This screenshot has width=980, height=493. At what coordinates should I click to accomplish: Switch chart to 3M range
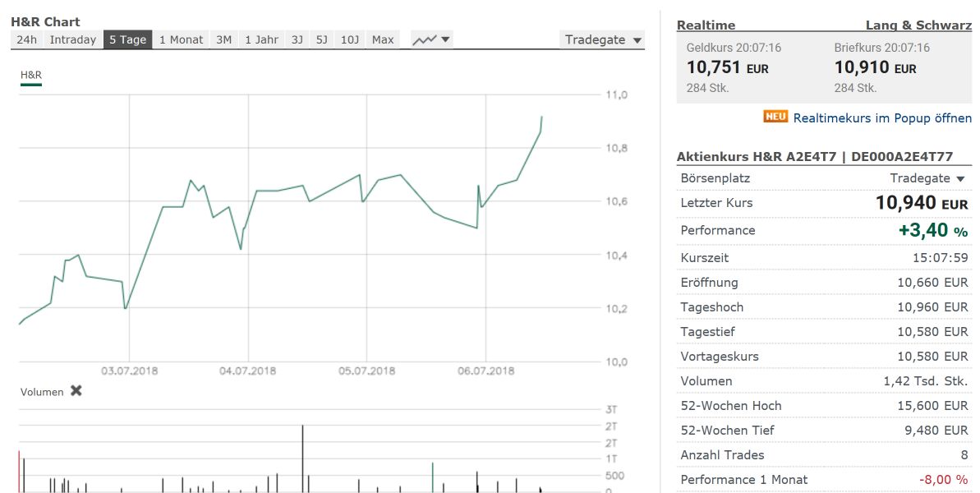[223, 39]
